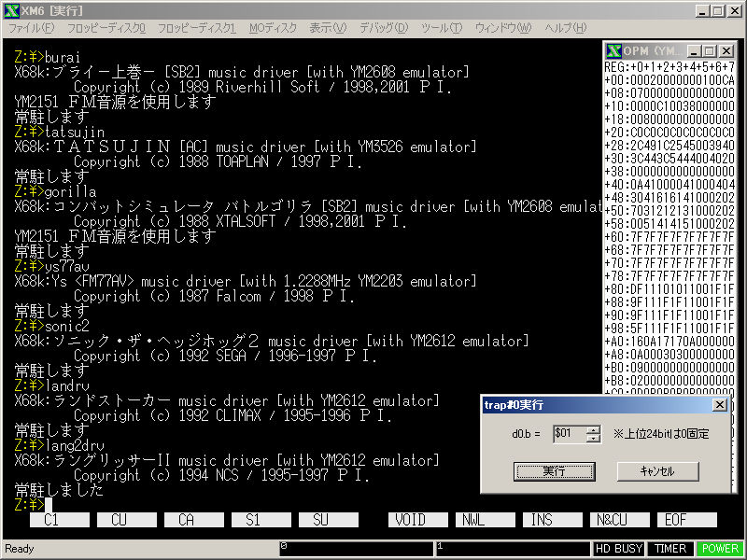Click the N&CU function key label
The width and height of the screenshot is (747, 560).
(620, 520)
